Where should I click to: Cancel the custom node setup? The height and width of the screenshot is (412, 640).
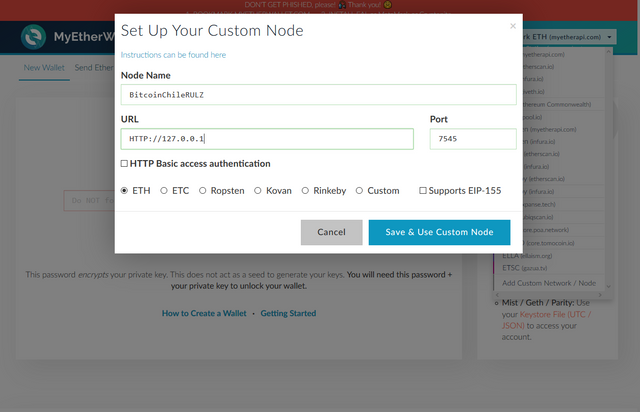pos(331,232)
